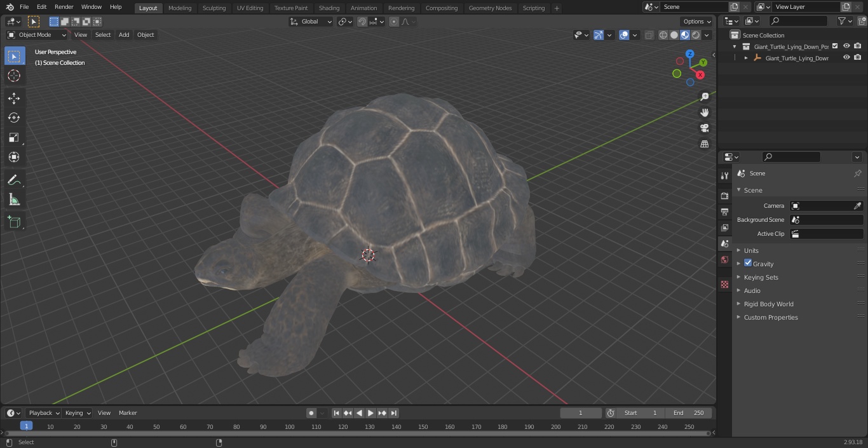Image resolution: width=868 pixels, height=448 pixels.
Task: Open the Tool properties tab
Action: point(724,175)
